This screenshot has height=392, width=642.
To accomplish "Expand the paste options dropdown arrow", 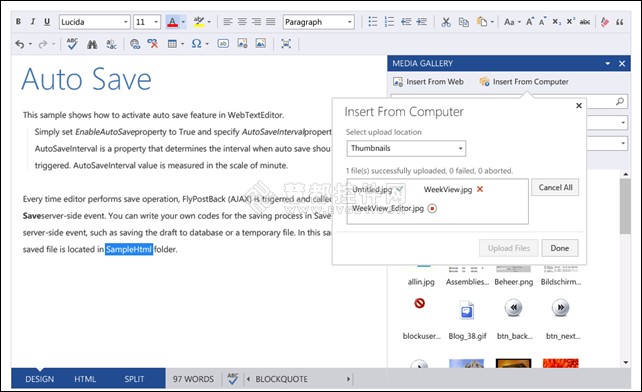I will tap(492, 22).
